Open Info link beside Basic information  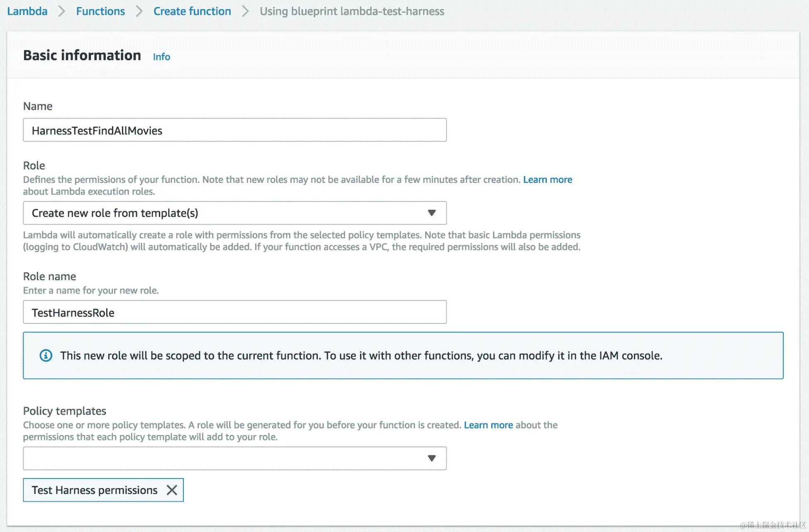point(161,57)
